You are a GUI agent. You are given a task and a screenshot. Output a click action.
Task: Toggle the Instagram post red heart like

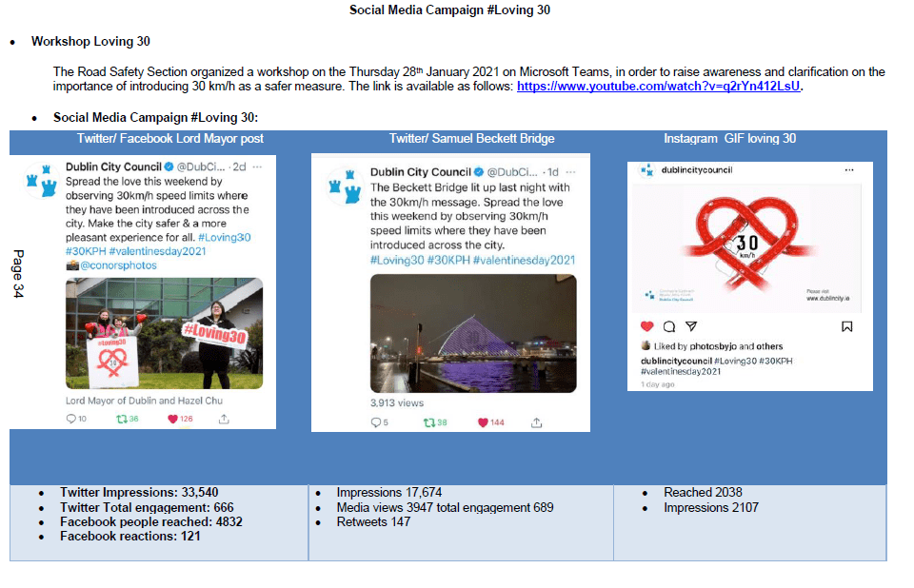tap(647, 326)
